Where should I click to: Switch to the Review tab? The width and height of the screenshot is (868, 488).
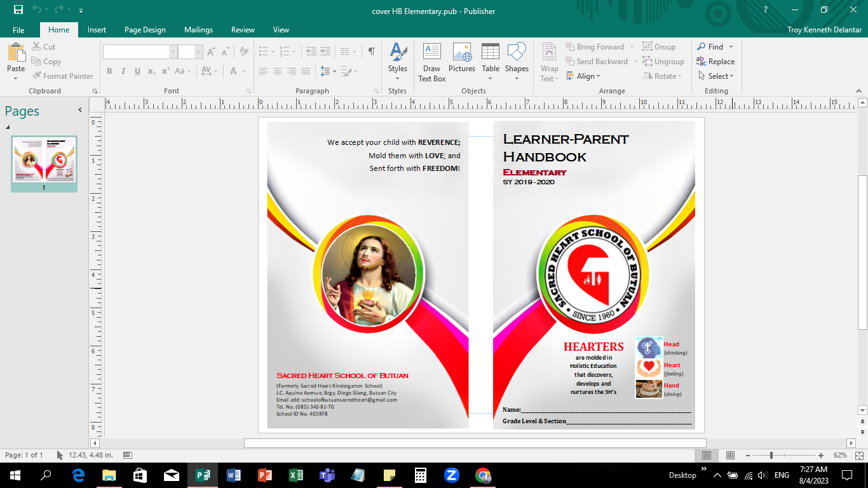point(243,30)
